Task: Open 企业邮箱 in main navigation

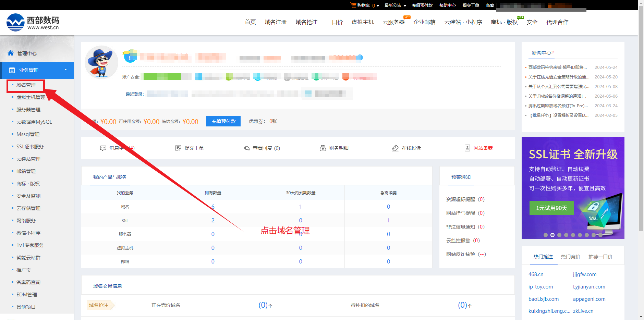Action: point(424,22)
